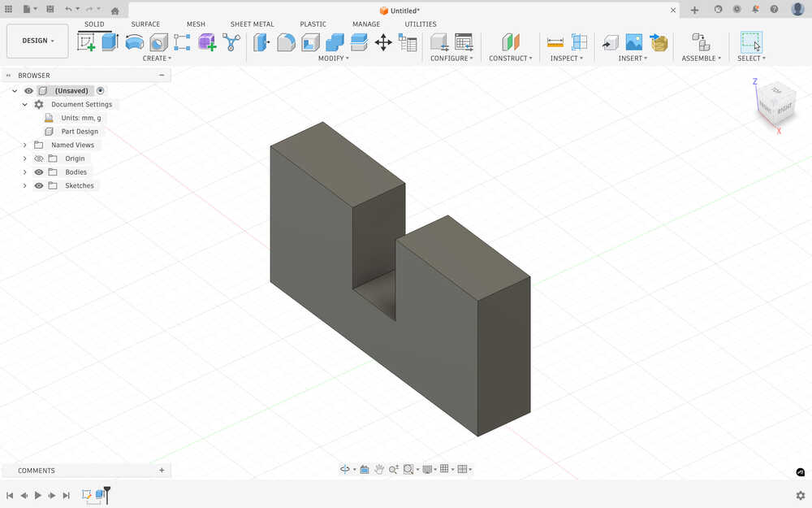Image resolution: width=812 pixels, height=508 pixels.
Task: Open the Design workspace dropdown
Action: (37, 41)
